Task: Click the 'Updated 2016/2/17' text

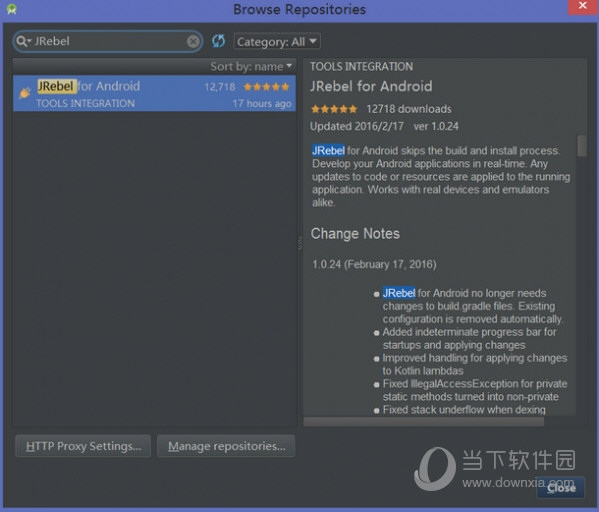Action: 357,126
